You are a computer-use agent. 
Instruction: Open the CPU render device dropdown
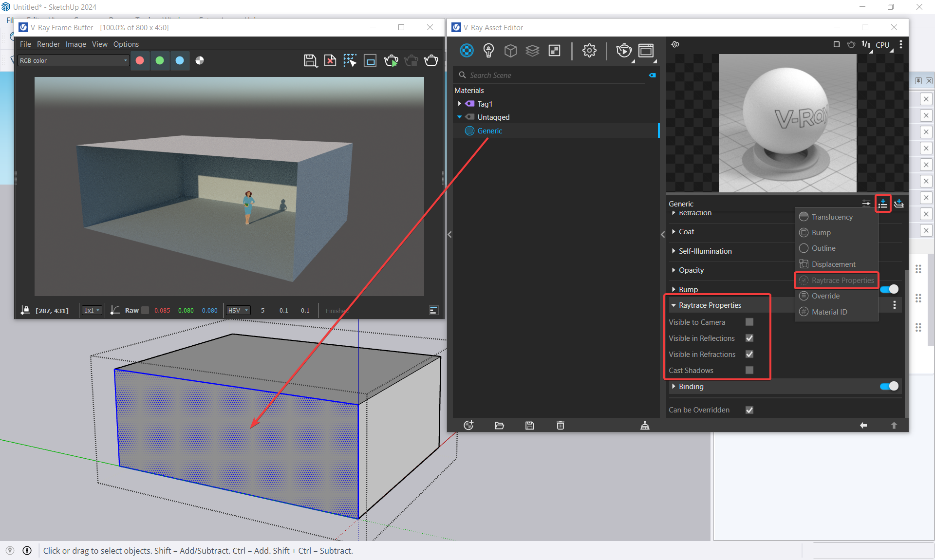coord(884,45)
